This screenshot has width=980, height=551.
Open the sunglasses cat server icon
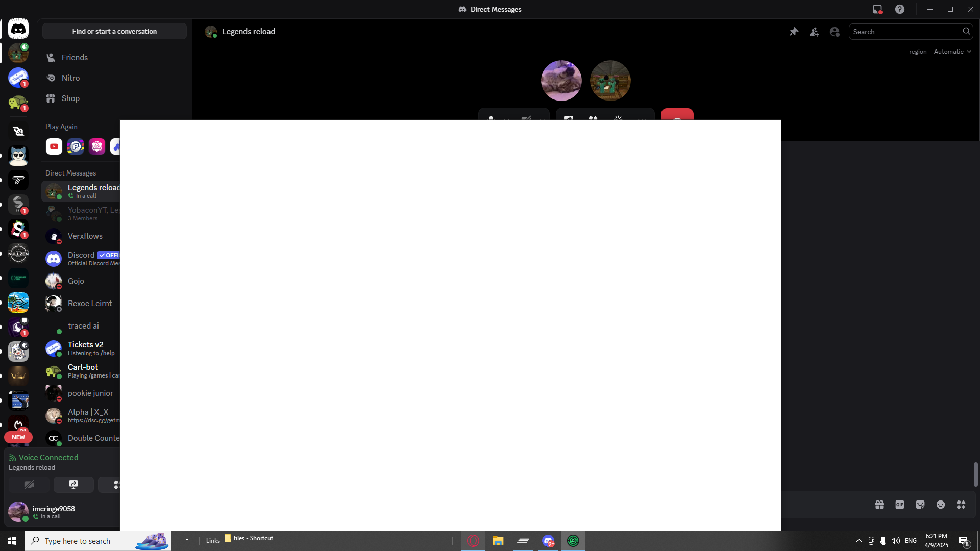click(x=18, y=156)
